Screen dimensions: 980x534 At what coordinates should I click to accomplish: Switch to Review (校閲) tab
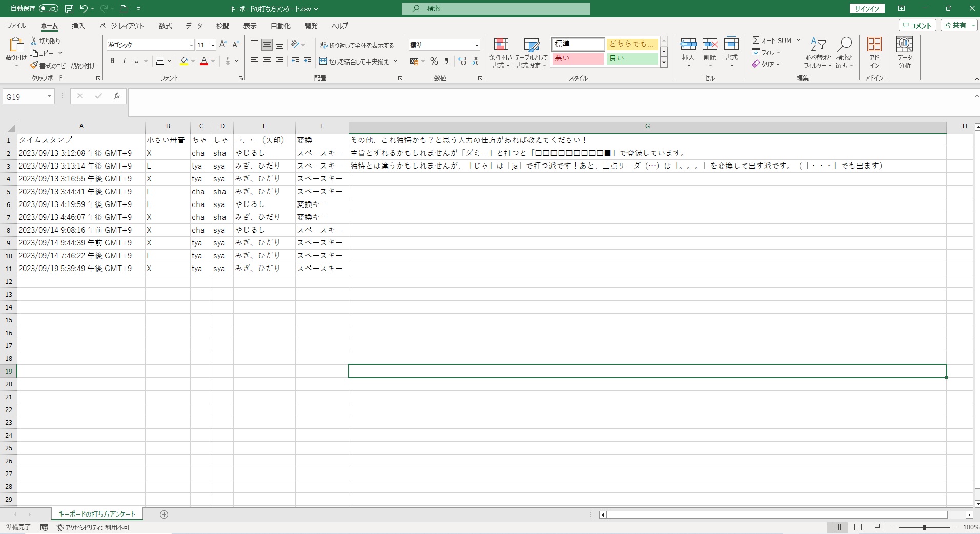pyautogui.click(x=222, y=26)
